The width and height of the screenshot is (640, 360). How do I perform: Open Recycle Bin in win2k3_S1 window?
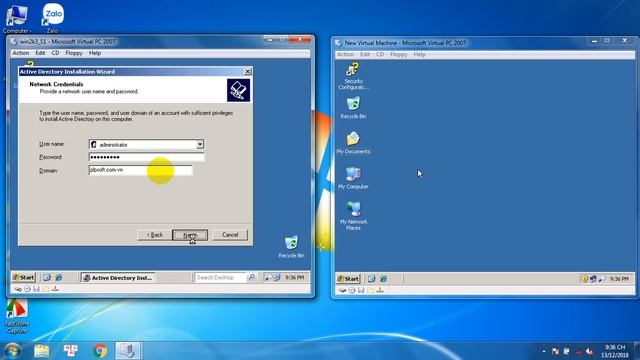[x=291, y=247]
